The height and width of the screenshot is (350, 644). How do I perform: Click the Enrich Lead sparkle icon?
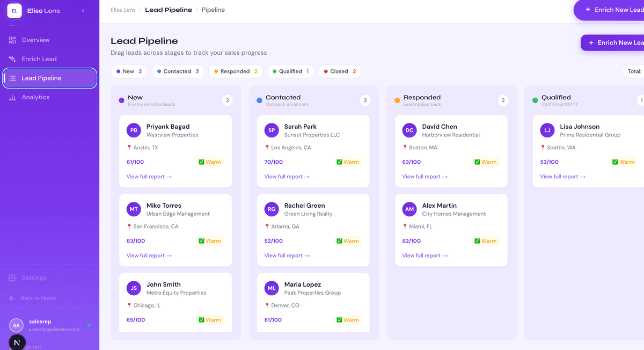pyautogui.click(x=12, y=59)
